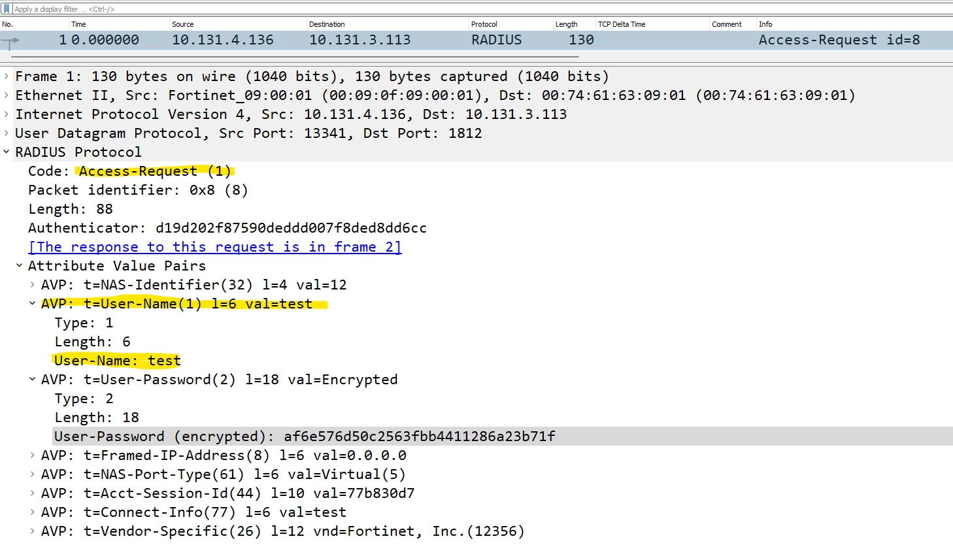
Task: Open the response in frame 2 link
Action: 215,247
